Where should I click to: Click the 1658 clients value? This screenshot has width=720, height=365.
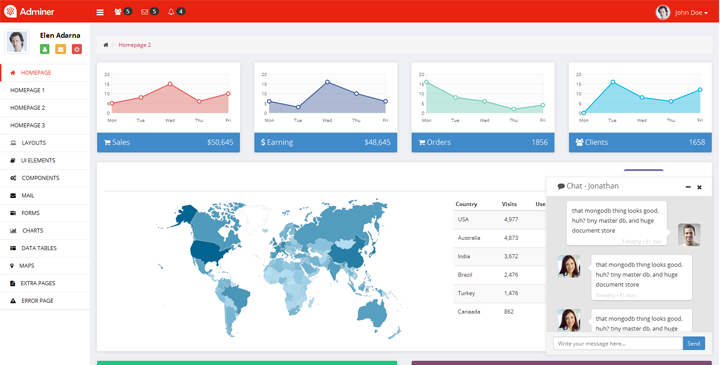pos(697,142)
